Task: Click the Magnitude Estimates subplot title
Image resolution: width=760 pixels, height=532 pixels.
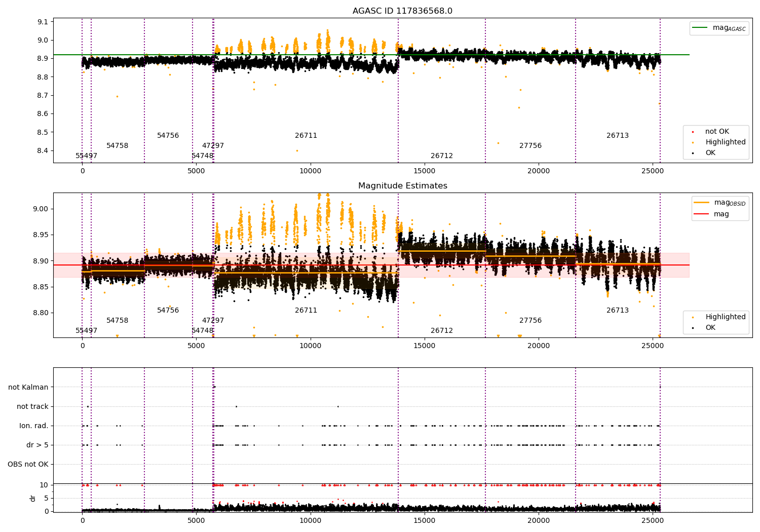Action: tap(402, 186)
